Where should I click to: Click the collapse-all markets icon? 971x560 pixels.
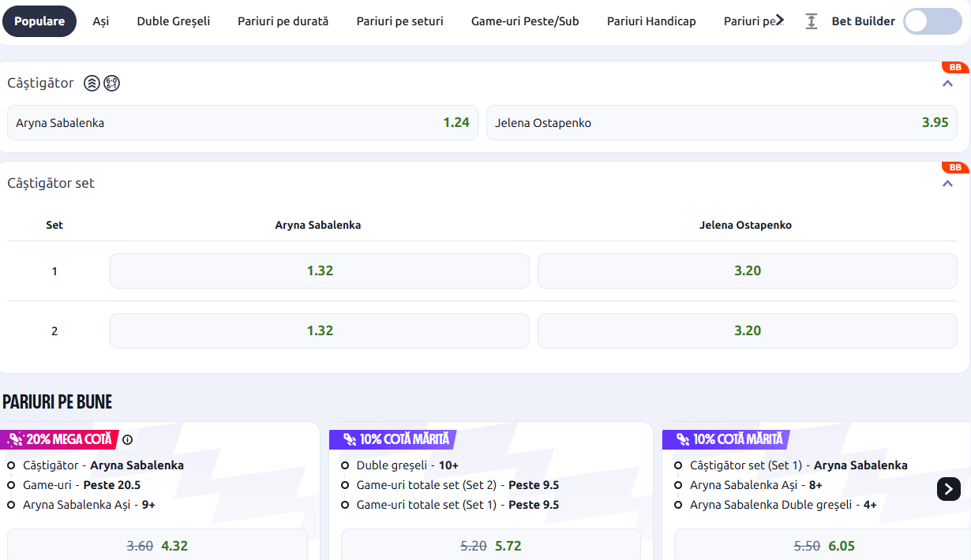tap(812, 21)
